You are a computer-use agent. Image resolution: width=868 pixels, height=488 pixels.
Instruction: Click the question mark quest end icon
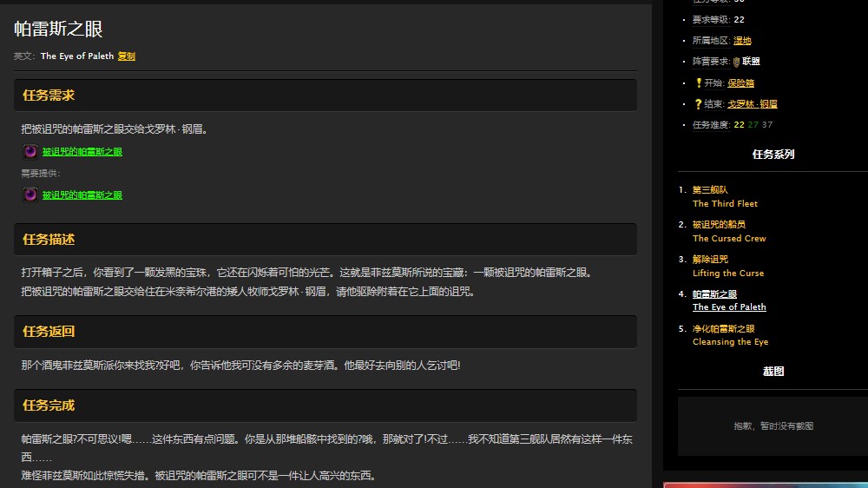click(x=698, y=104)
